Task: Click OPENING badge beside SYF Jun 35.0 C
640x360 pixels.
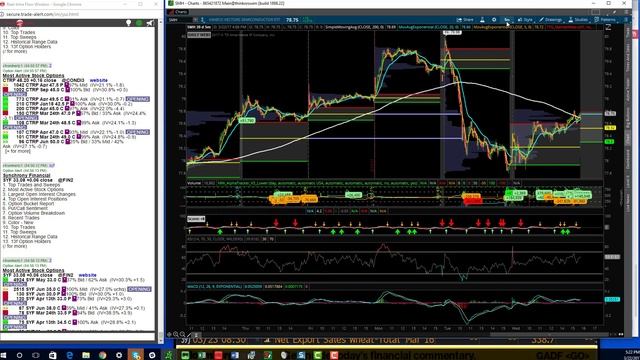Action: (139, 289)
